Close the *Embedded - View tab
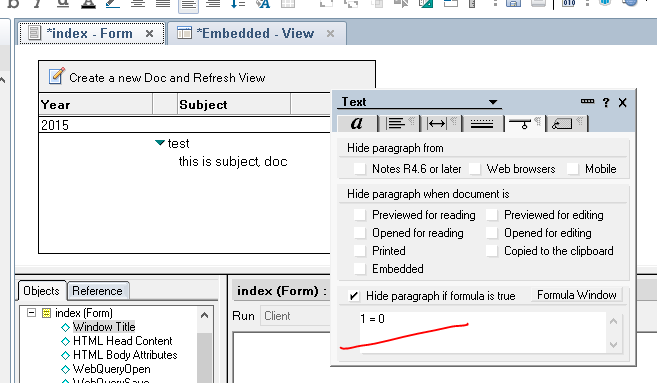657x383 pixels. tap(331, 34)
